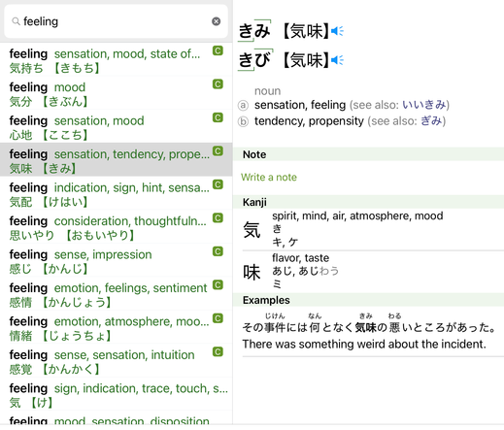Click the きび【気味】 headword reading

point(284,60)
